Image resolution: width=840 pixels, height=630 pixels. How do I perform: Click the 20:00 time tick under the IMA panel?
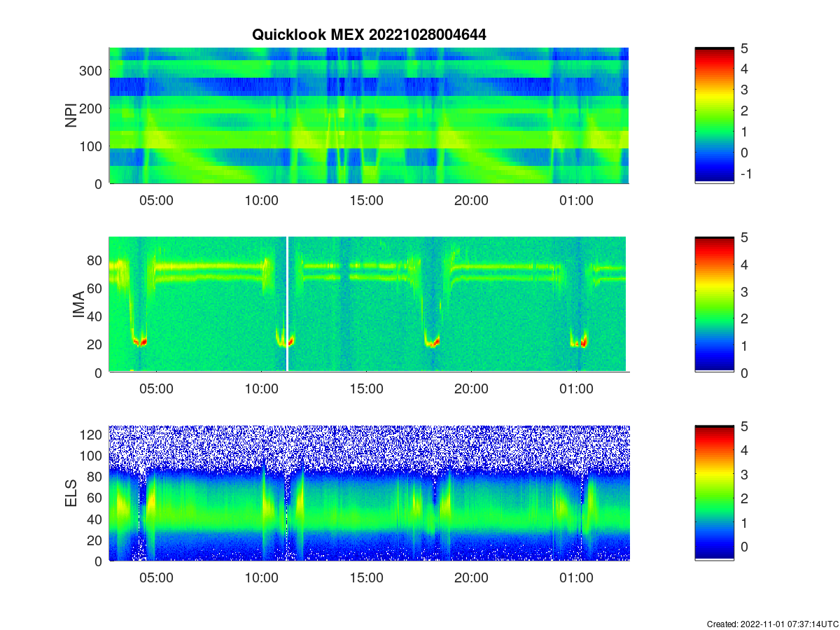pyautogui.click(x=471, y=389)
